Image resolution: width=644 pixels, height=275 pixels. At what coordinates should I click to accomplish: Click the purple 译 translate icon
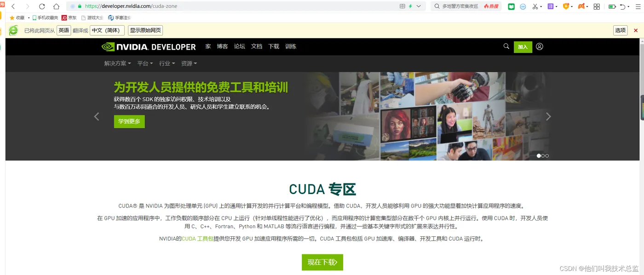[550, 6]
